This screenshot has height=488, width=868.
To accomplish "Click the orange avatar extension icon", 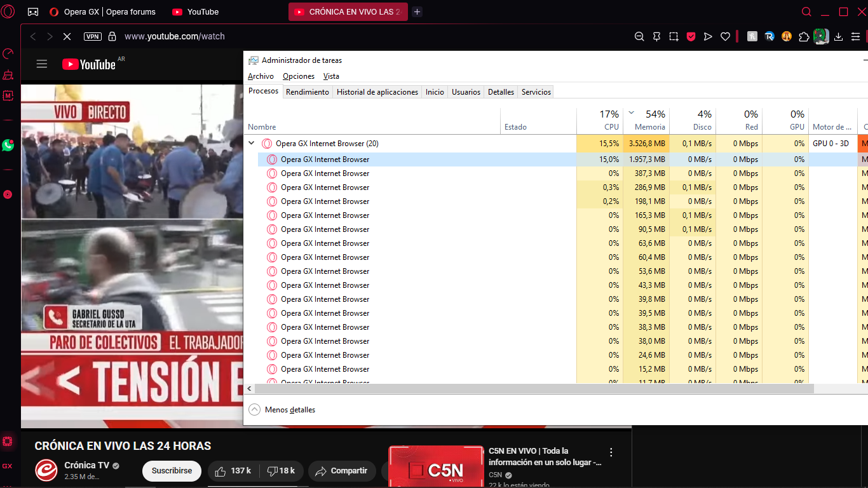I will click(x=787, y=37).
